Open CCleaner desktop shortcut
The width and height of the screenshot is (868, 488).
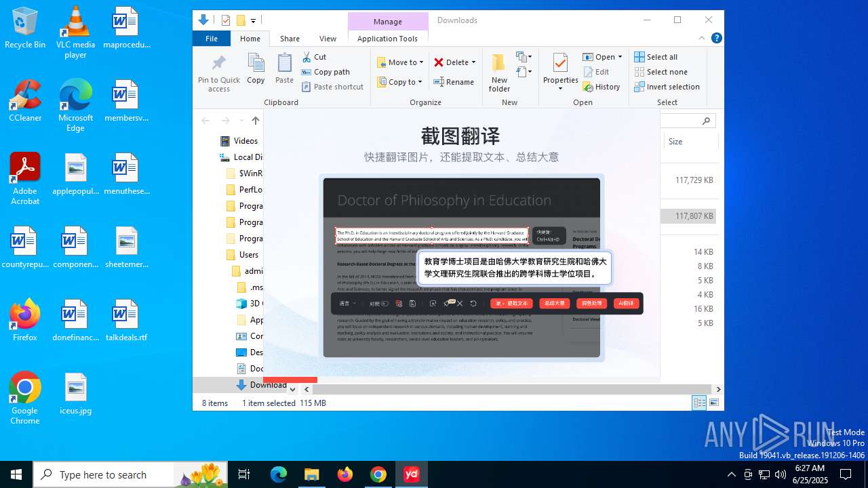25,100
